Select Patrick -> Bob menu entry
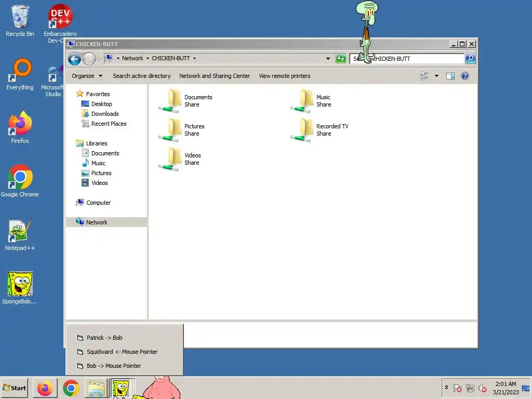 pyautogui.click(x=125, y=338)
